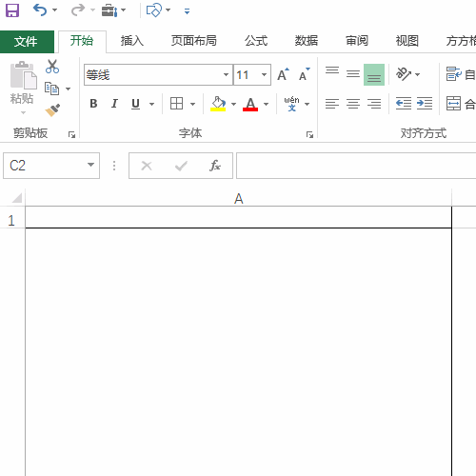Click the wén phonetic guide icon
The width and height of the screenshot is (476, 476).
click(291, 104)
